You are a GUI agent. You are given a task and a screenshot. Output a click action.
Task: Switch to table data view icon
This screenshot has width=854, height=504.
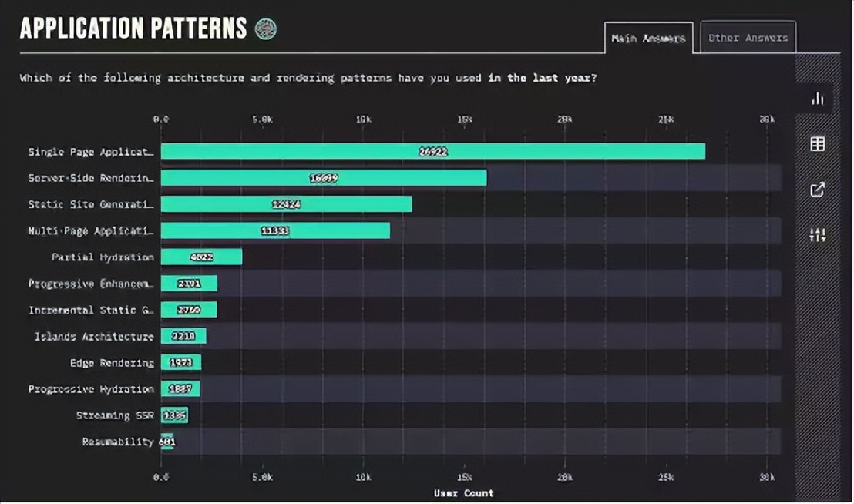(x=818, y=143)
